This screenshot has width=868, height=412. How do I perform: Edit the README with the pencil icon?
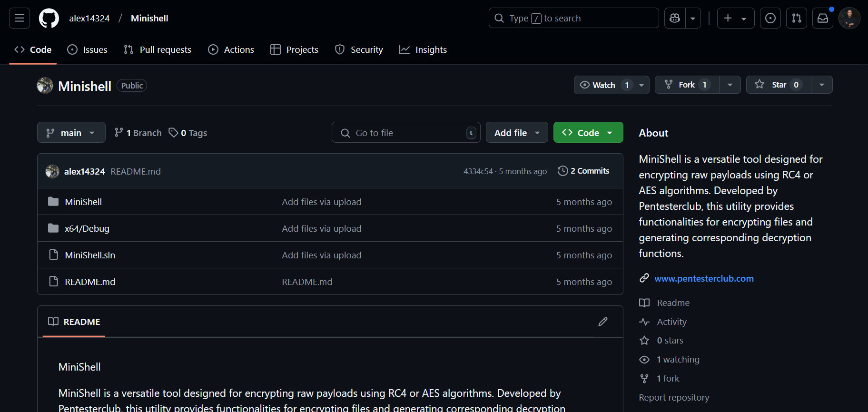pyautogui.click(x=603, y=322)
